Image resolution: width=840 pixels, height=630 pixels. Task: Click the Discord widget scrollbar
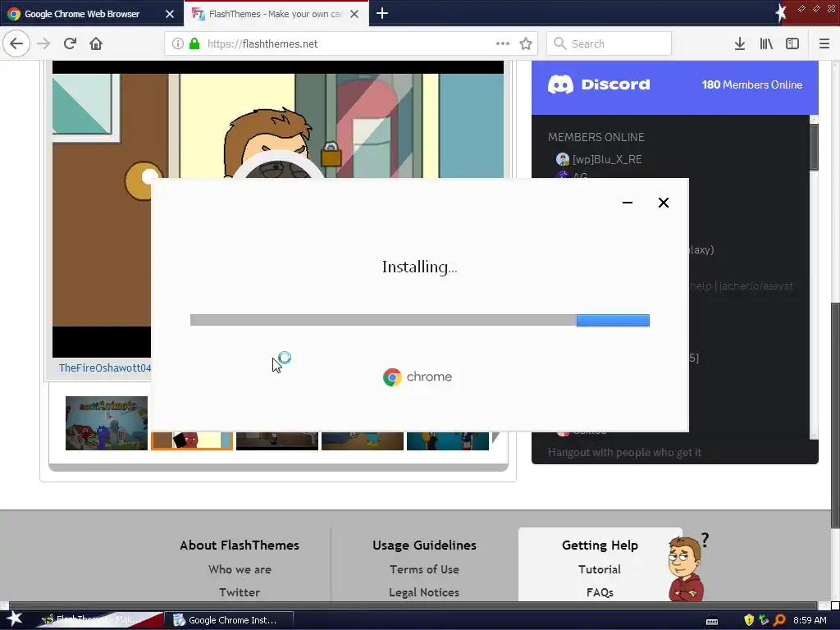tap(815, 148)
